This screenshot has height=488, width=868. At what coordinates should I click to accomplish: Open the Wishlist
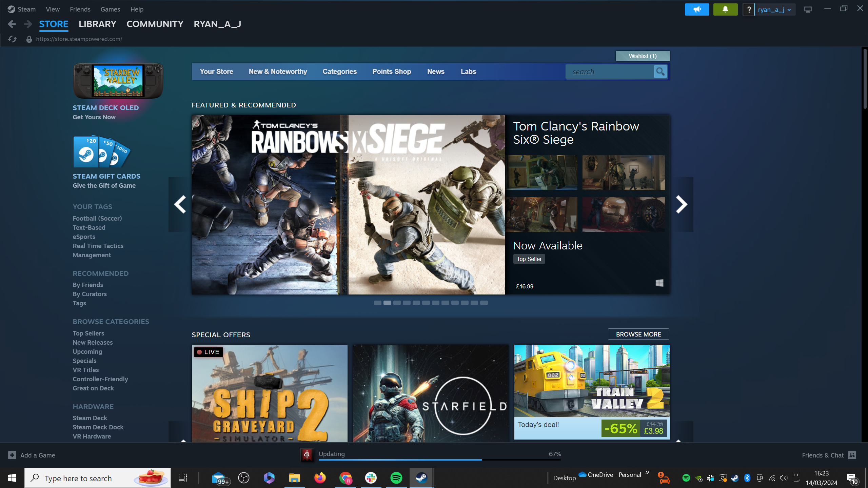pos(642,56)
